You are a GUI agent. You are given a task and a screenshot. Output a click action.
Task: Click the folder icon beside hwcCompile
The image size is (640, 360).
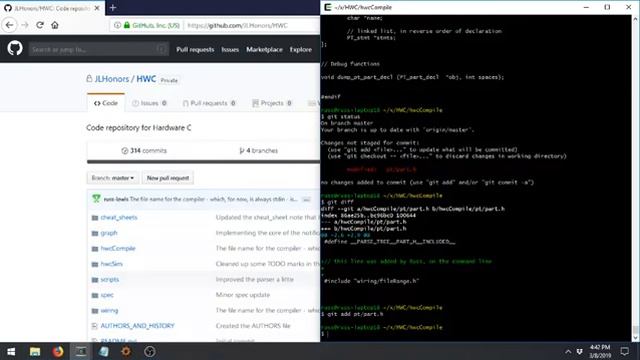tap(95, 249)
